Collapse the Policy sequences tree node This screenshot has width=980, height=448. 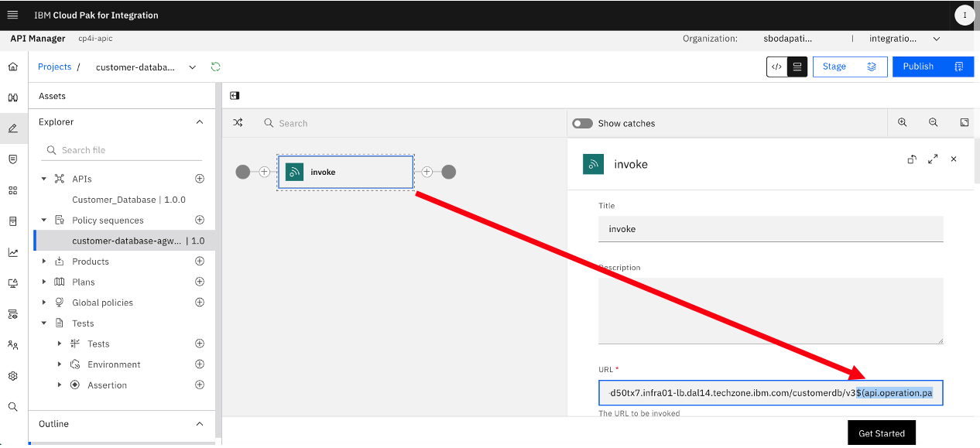tap(44, 220)
